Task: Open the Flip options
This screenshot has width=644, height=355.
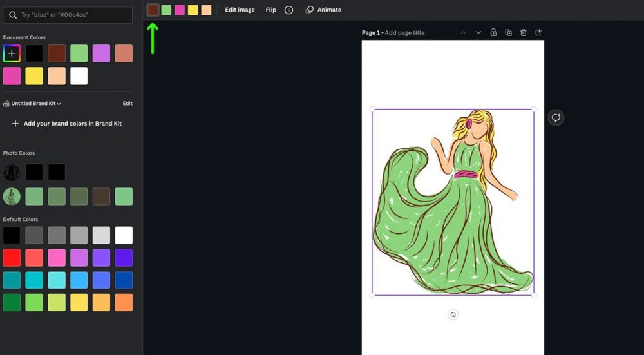Action: tap(270, 10)
